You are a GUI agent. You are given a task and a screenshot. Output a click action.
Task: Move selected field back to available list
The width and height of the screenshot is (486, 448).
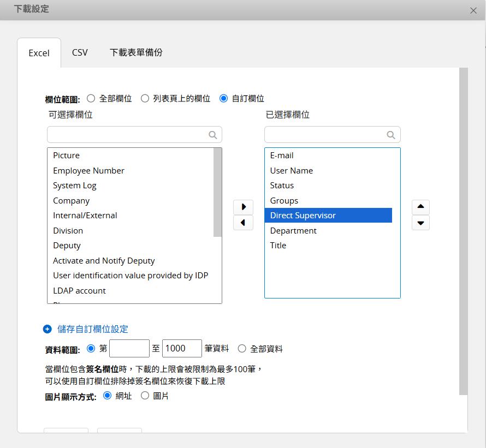coord(244,223)
